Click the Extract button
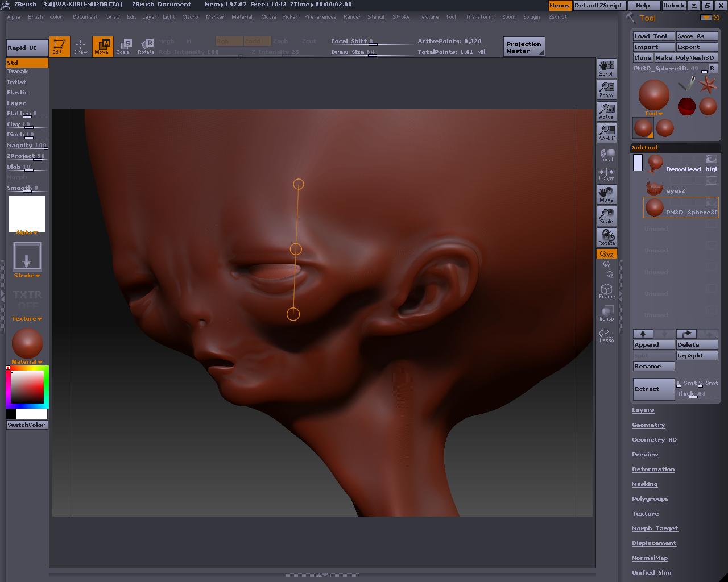This screenshot has width=728, height=582. (654, 389)
